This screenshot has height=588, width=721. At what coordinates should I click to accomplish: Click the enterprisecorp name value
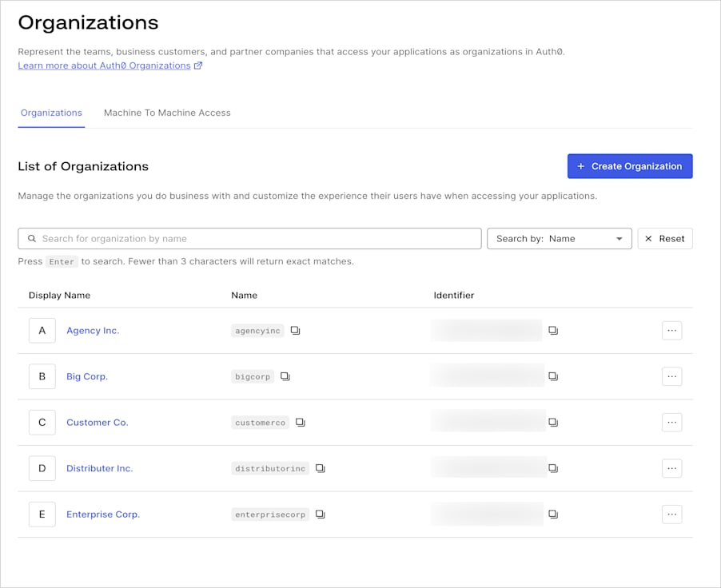coord(270,514)
